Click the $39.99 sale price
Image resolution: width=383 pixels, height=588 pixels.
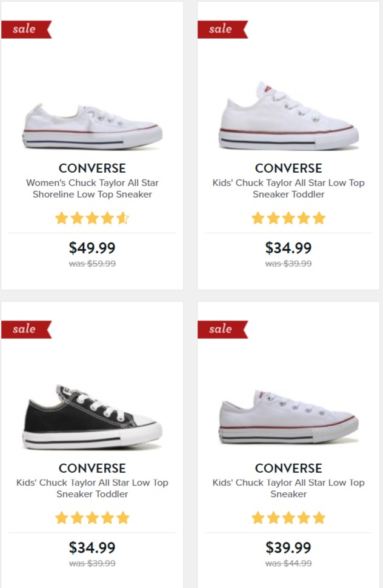[x=288, y=548]
